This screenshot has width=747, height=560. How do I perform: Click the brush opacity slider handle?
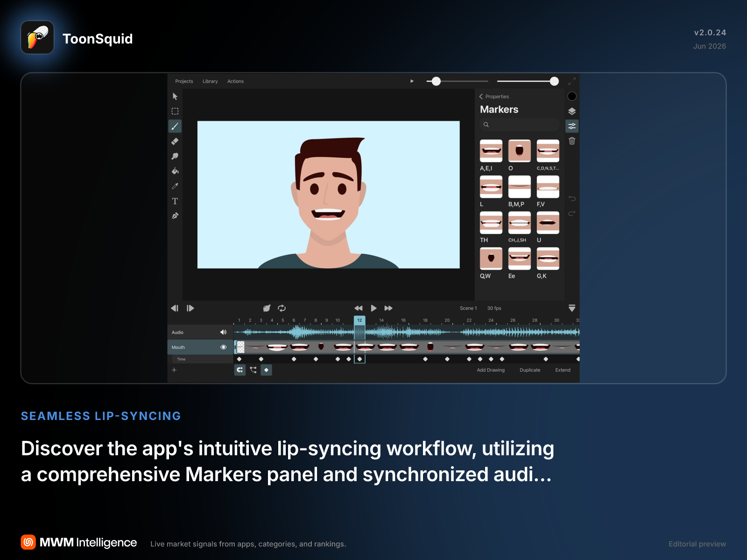click(x=554, y=81)
